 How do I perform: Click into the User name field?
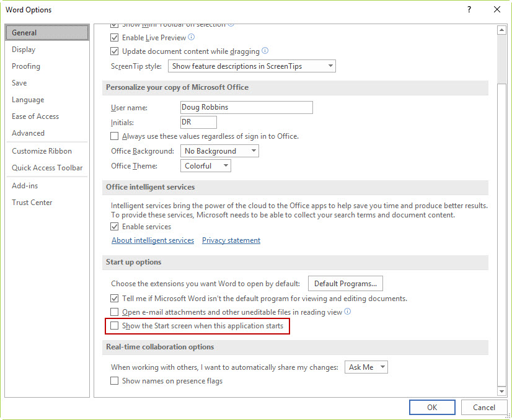pos(247,107)
